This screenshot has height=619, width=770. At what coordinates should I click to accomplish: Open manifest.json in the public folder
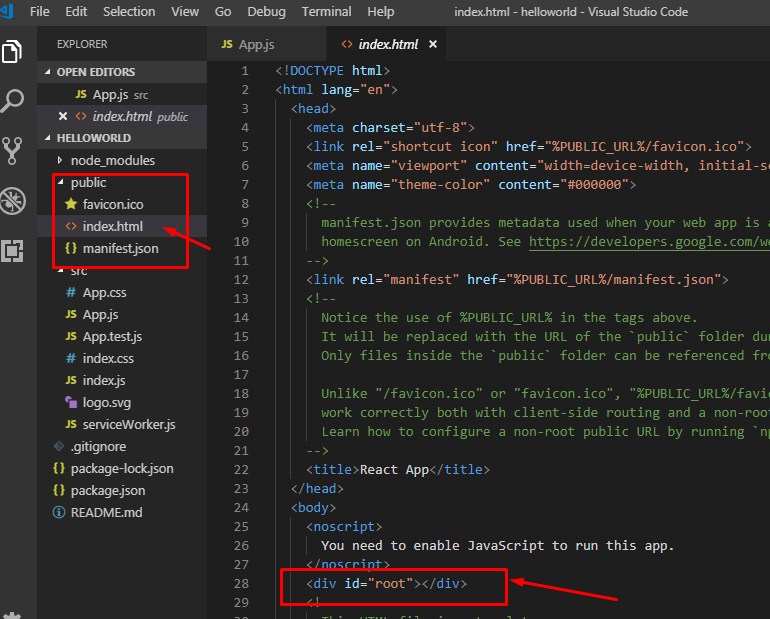[x=120, y=248]
